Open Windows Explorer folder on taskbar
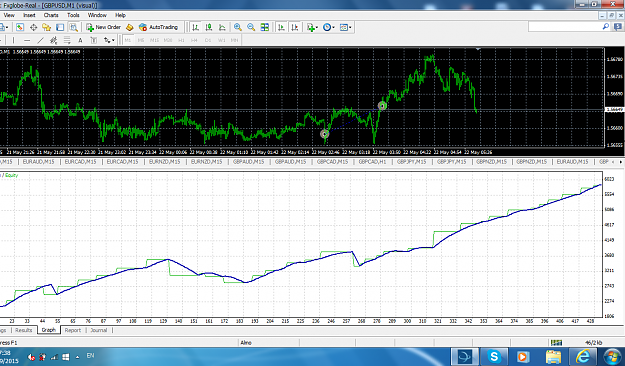Image resolution: width=625 pixels, height=366 pixels. [553, 356]
